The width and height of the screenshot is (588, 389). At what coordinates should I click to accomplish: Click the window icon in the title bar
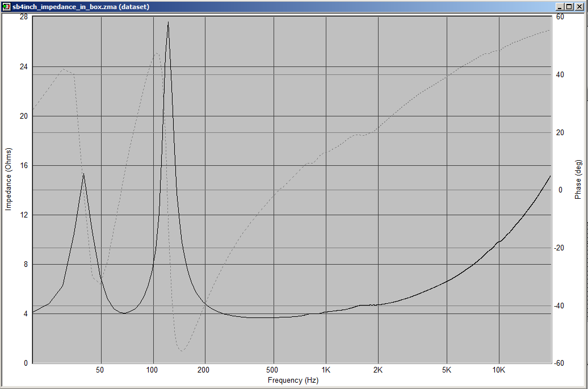coord(6,6)
